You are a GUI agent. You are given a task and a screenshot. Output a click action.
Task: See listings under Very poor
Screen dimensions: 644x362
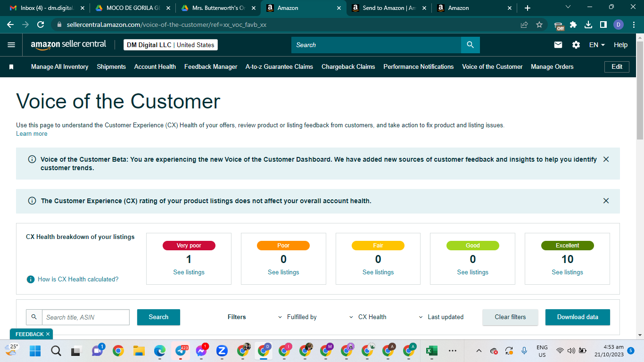[189, 272]
